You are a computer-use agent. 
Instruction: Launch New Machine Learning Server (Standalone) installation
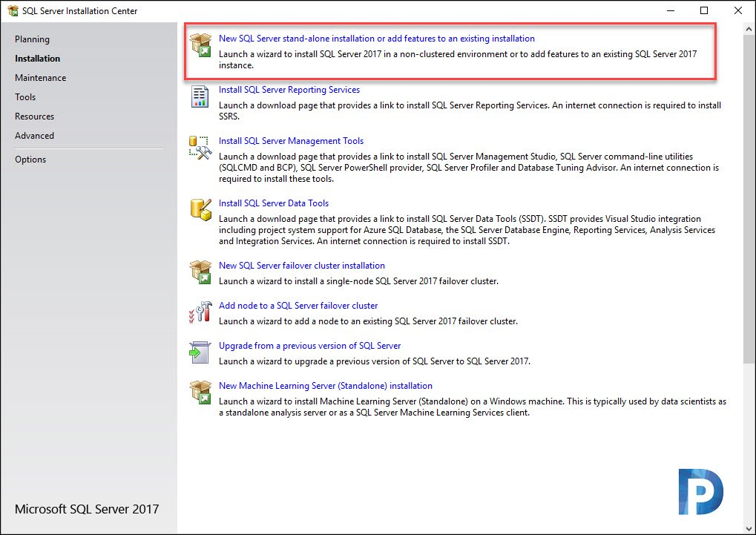click(x=326, y=385)
